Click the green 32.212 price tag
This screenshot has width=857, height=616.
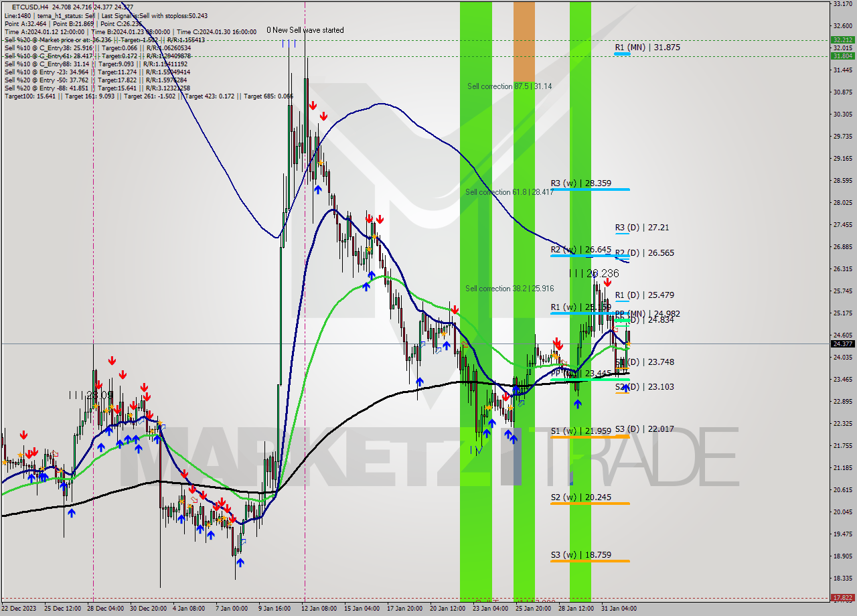pyautogui.click(x=842, y=40)
